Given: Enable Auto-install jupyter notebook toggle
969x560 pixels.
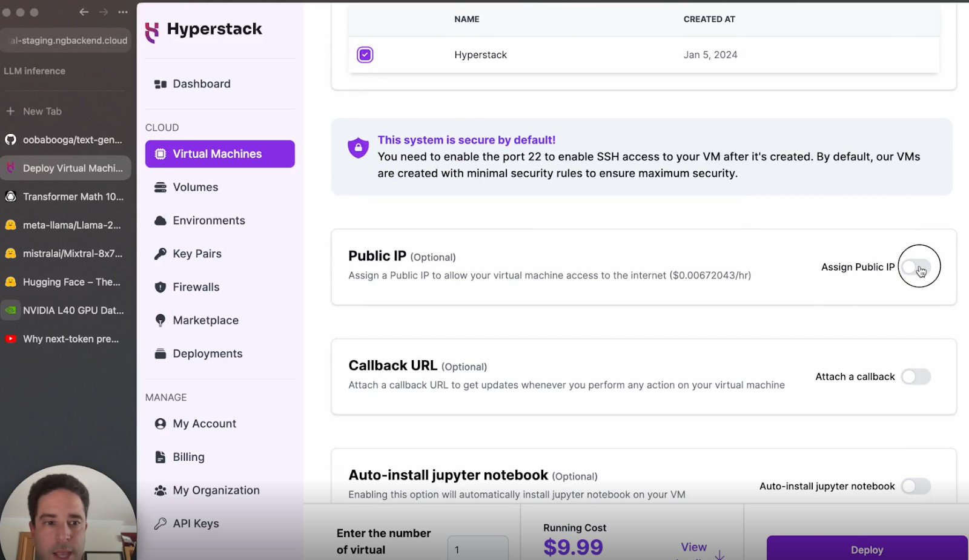Looking at the screenshot, I should (x=916, y=486).
